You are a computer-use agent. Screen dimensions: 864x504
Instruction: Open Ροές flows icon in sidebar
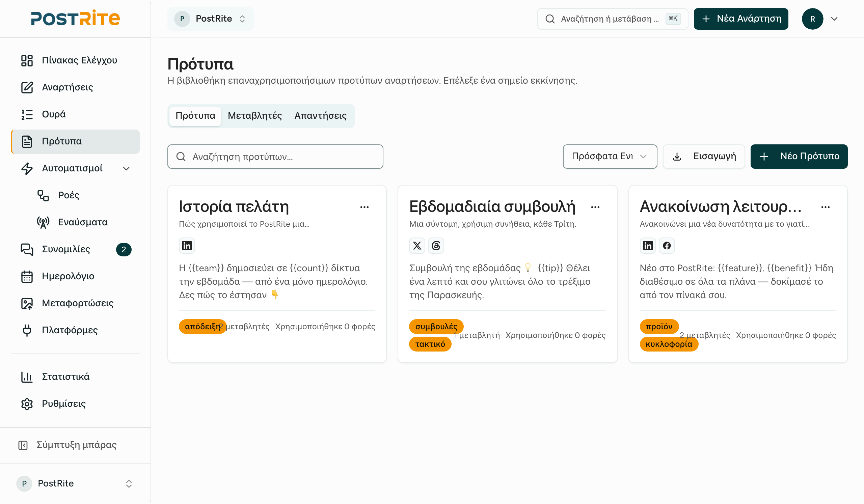coord(43,196)
